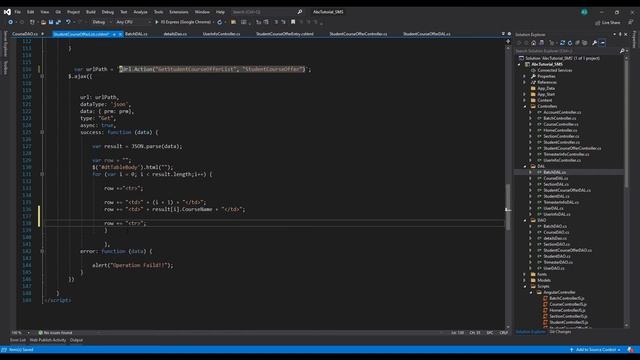
Task: Switch to CourseDAO.cs tab
Action: coord(25,34)
